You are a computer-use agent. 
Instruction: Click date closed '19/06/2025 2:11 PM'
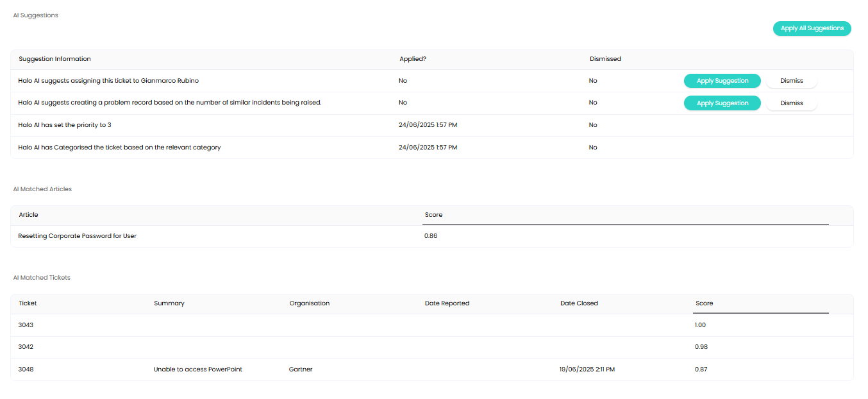[587, 369]
